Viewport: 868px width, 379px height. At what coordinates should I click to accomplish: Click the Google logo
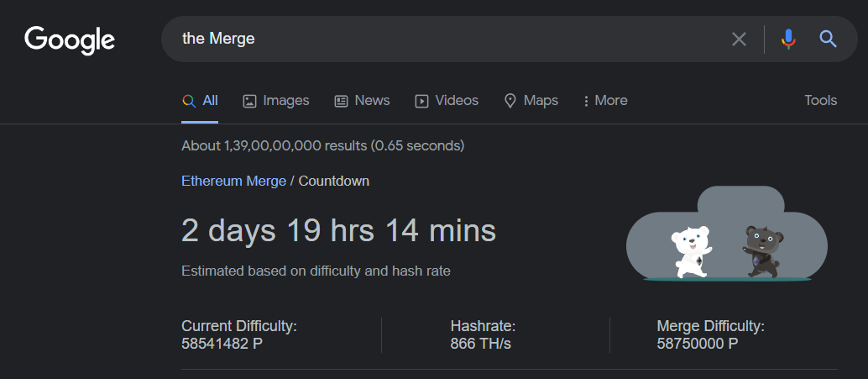tap(70, 39)
